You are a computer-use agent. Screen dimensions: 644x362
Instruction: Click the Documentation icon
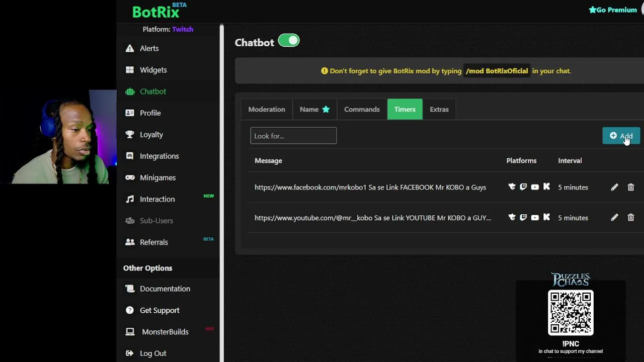coord(130,289)
